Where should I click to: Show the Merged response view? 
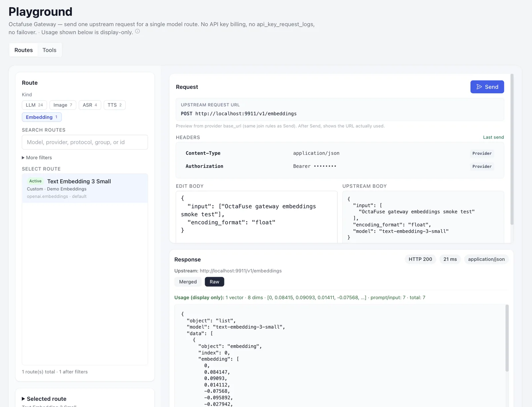188,282
